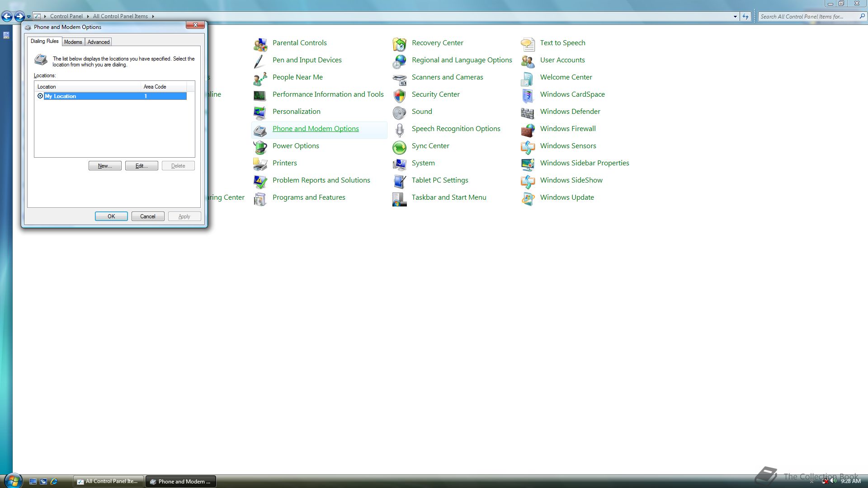Click the Pen and Input Devices icon

[260, 61]
